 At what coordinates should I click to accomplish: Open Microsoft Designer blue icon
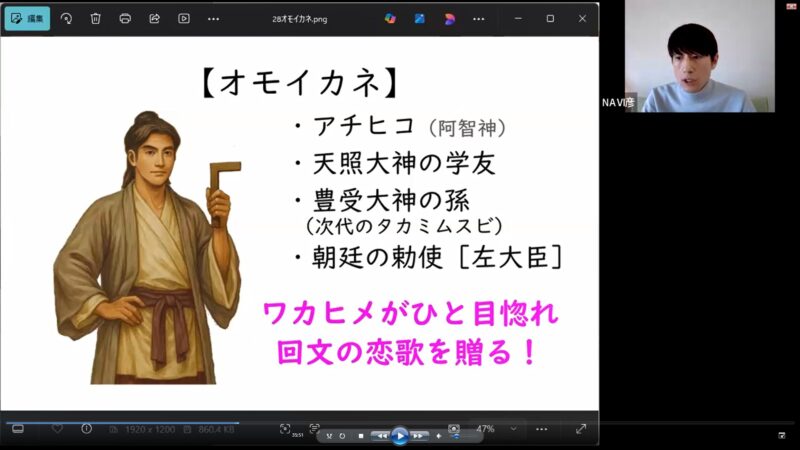(x=419, y=19)
